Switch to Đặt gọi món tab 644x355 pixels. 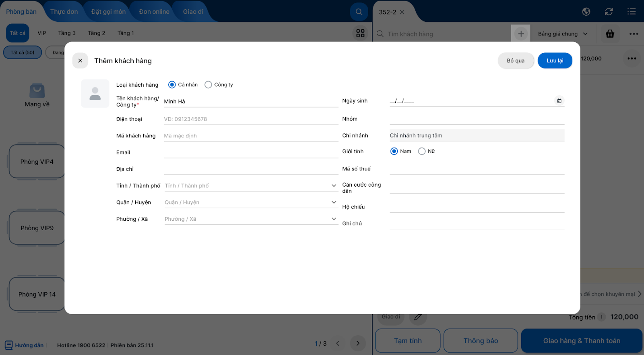point(108,12)
